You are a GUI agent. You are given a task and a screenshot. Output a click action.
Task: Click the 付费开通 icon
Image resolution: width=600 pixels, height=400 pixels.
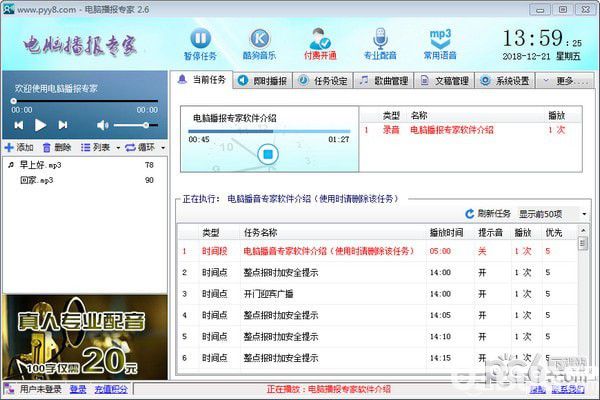[320, 38]
